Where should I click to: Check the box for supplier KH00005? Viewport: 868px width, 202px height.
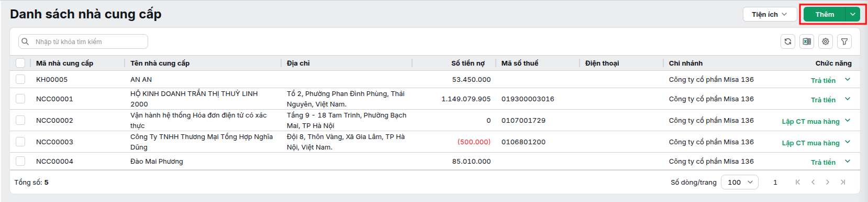tap(20, 79)
